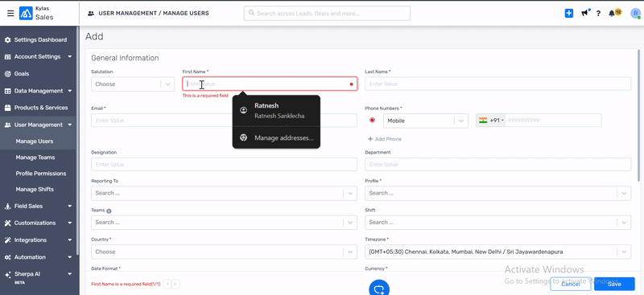644x295 pixels.
Task: Open the Salutation dropdown
Action: coord(133,84)
